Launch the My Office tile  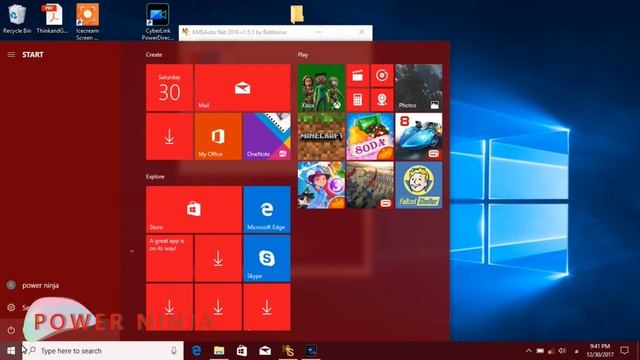point(218,136)
